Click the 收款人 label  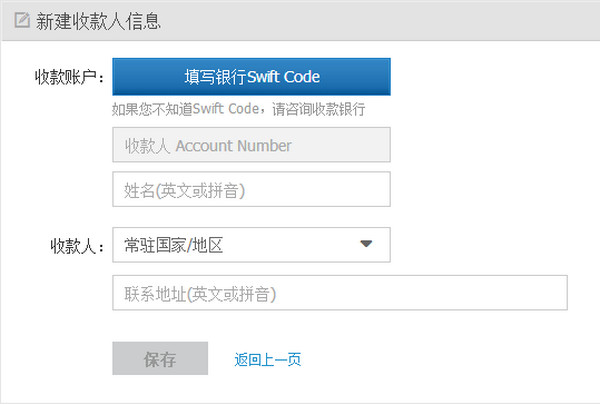point(77,245)
